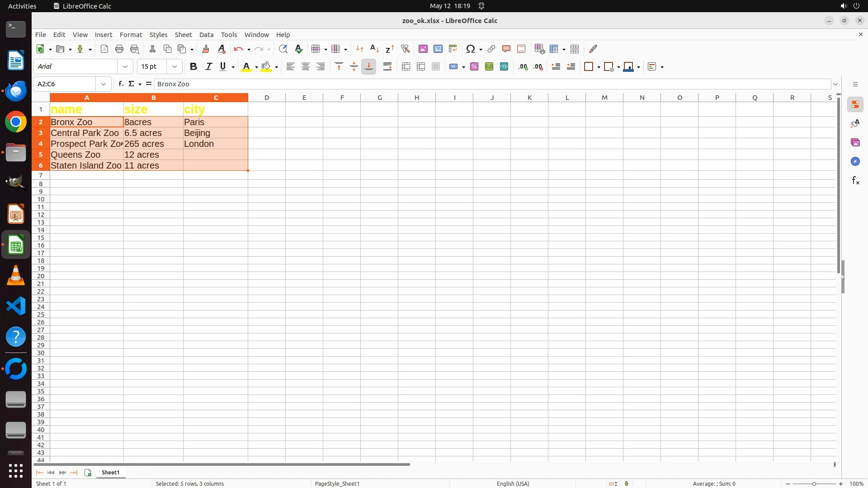Click the Sort Ascending icon
Screen dimensions: 868x488
pyautogui.click(x=374, y=49)
